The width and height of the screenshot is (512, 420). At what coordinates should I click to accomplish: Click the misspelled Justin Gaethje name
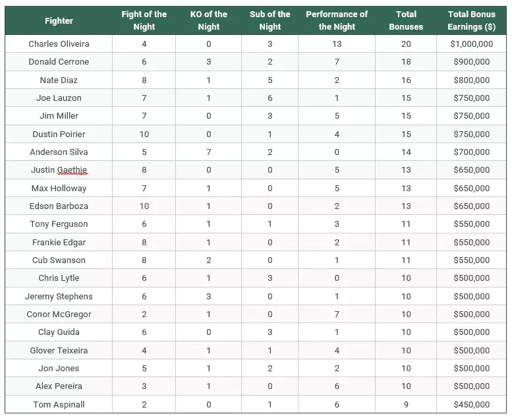click(59, 170)
